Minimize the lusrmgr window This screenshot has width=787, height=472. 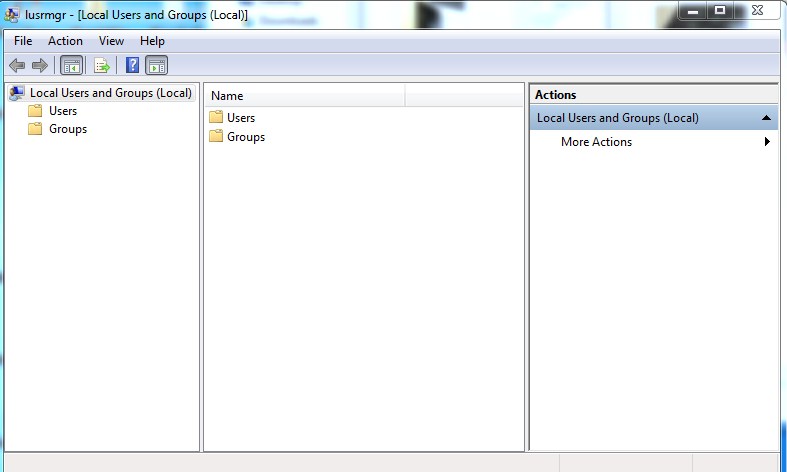pyautogui.click(x=693, y=11)
